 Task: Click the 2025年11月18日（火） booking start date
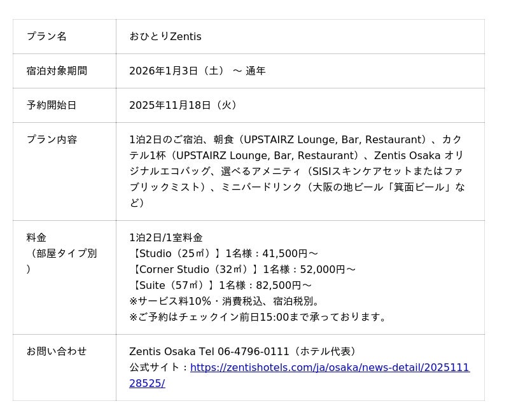(x=185, y=106)
